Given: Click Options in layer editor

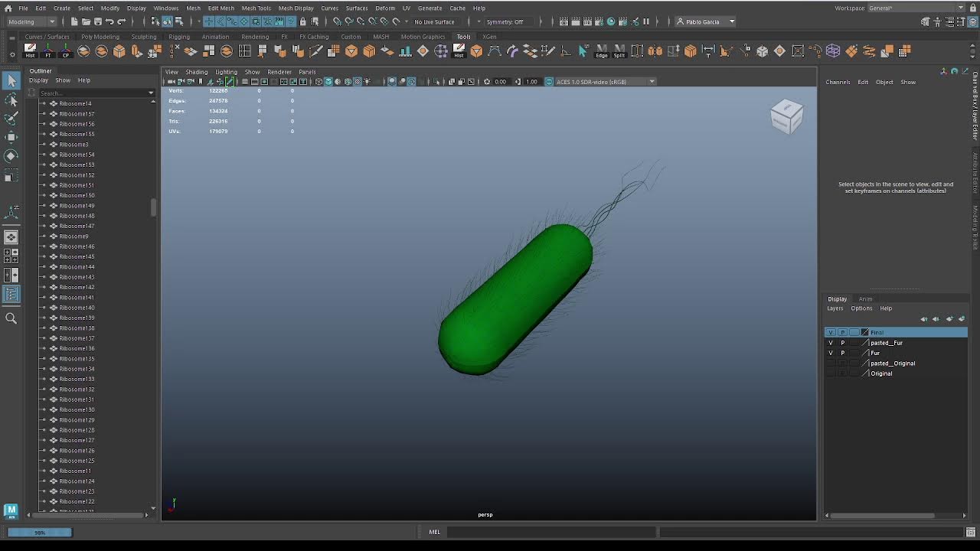Looking at the screenshot, I should click(861, 308).
